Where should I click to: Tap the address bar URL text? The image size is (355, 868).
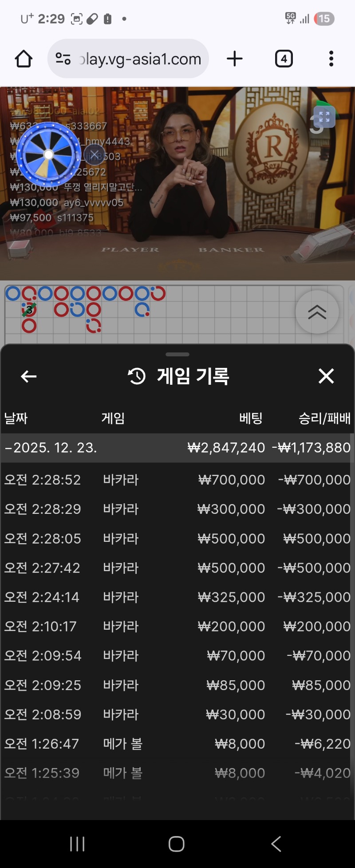tap(140, 59)
